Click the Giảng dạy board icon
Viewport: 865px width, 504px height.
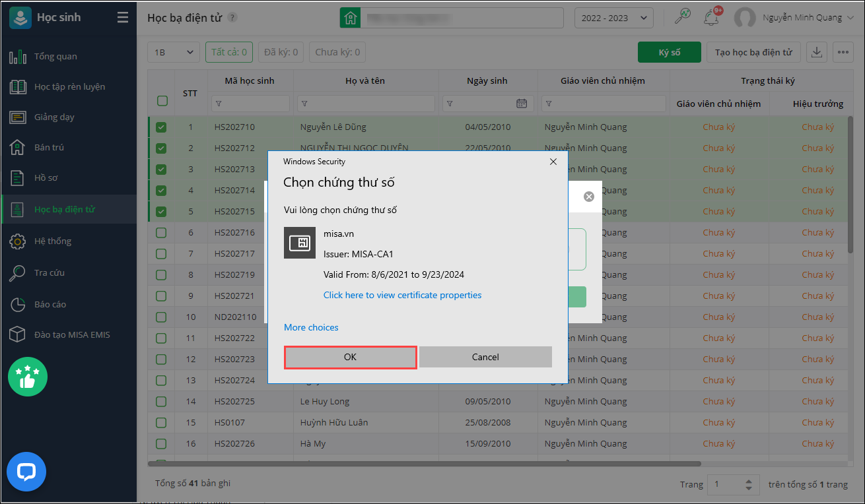pyautogui.click(x=18, y=117)
